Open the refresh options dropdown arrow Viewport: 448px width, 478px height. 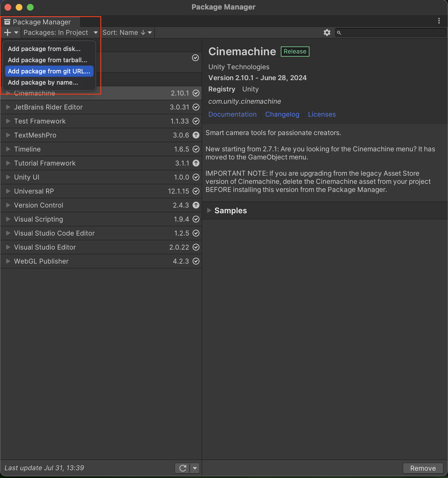click(195, 468)
